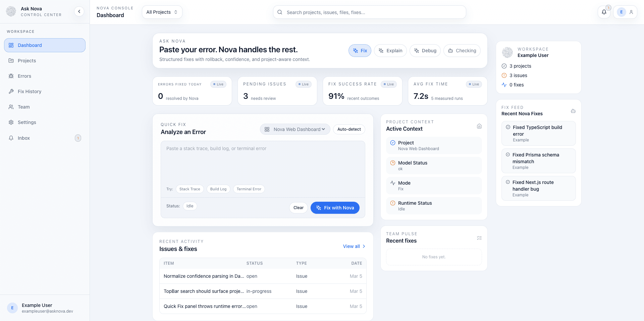Viewport: 644px width, 321px height.
Task: Select the Fix mode option
Action: tap(360, 51)
